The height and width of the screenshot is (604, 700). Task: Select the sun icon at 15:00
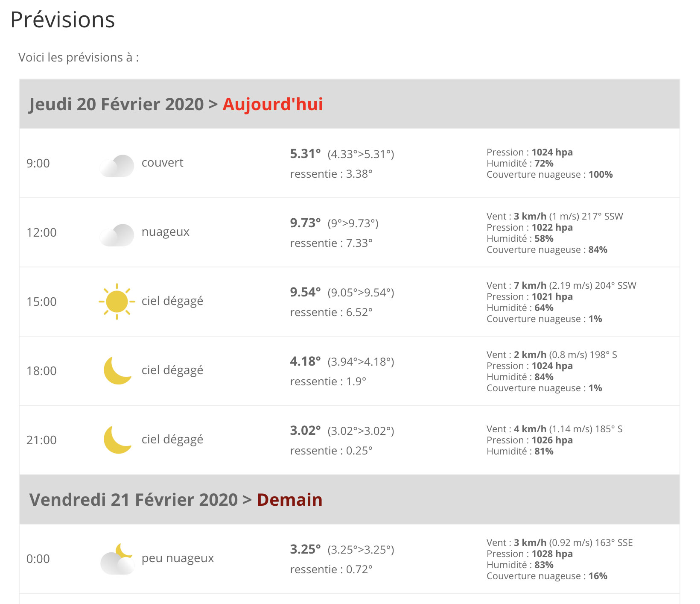(x=117, y=302)
